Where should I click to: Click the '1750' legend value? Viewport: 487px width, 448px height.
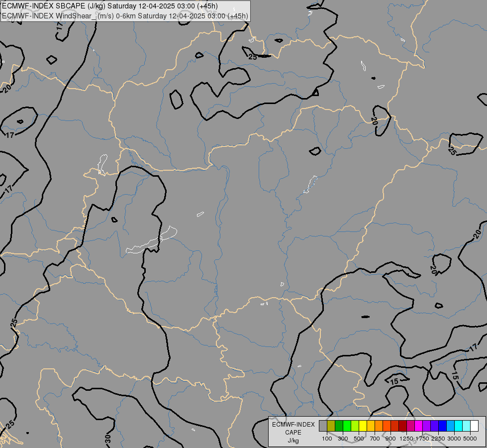(422, 439)
